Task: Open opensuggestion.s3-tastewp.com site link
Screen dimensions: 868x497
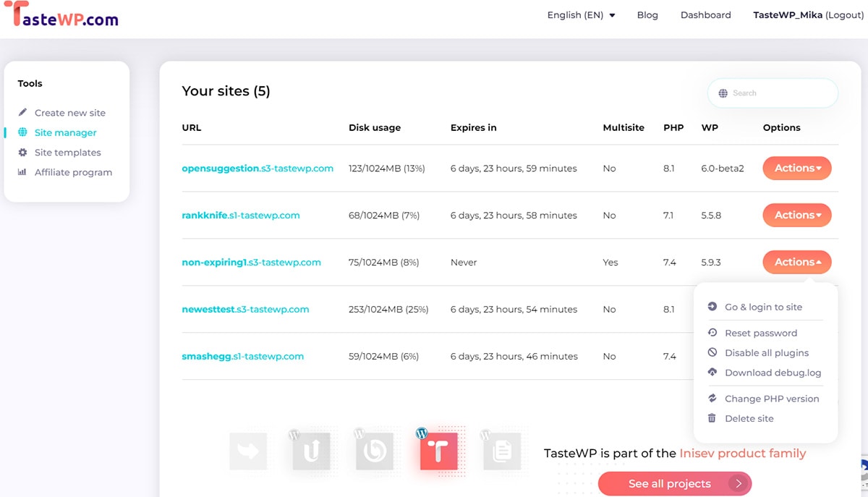Action: pyautogui.click(x=258, y=169)
